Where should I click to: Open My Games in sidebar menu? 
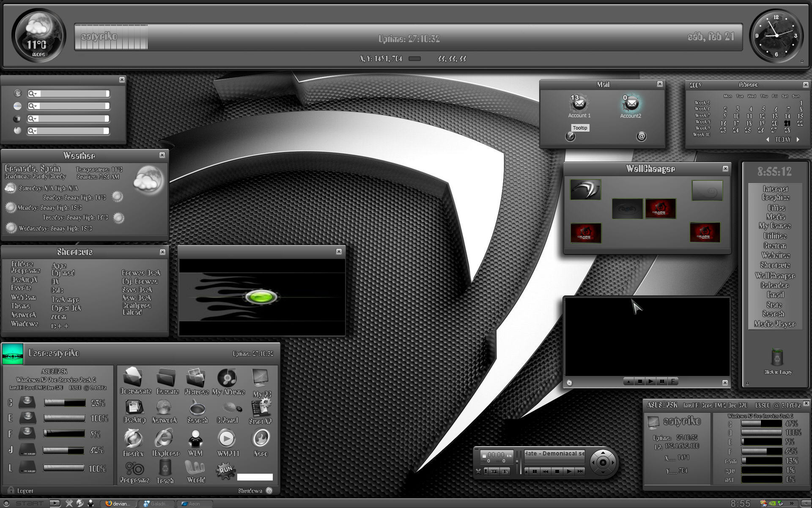click(775, 226)
